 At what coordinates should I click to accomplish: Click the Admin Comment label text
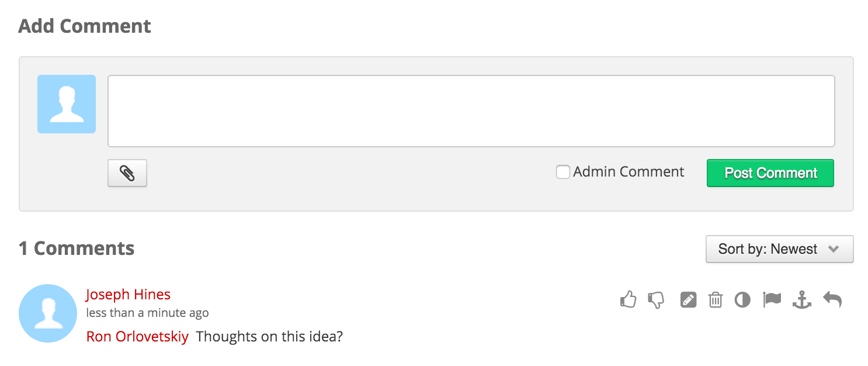tap(629, 172)
